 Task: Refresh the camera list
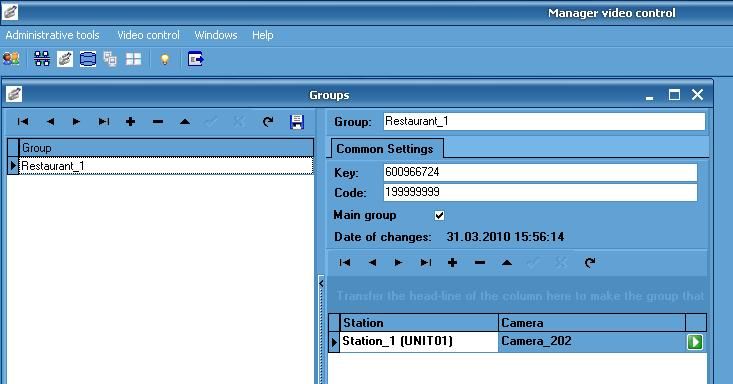coord(590,263)
